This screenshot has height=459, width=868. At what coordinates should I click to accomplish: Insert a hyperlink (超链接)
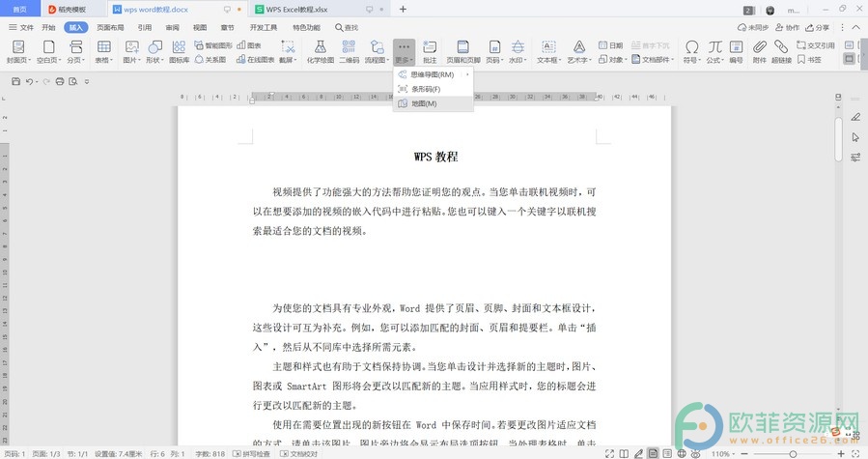click(781, 51)
